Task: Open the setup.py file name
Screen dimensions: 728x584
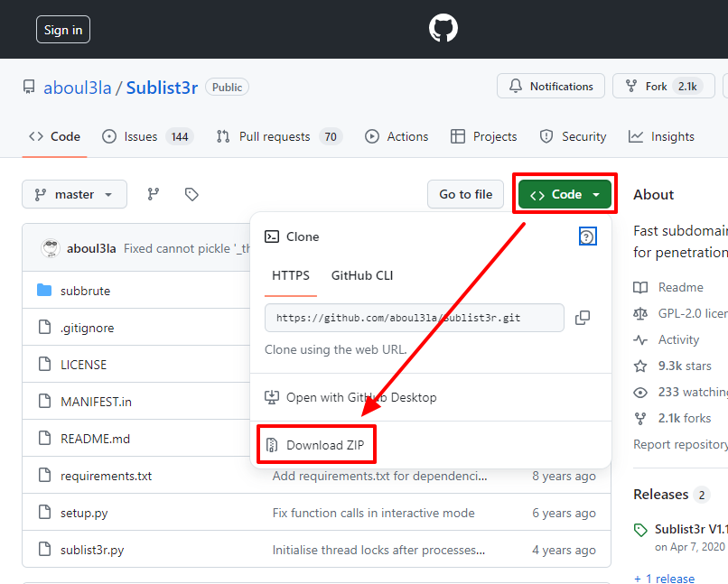Action: click(84, 513)
